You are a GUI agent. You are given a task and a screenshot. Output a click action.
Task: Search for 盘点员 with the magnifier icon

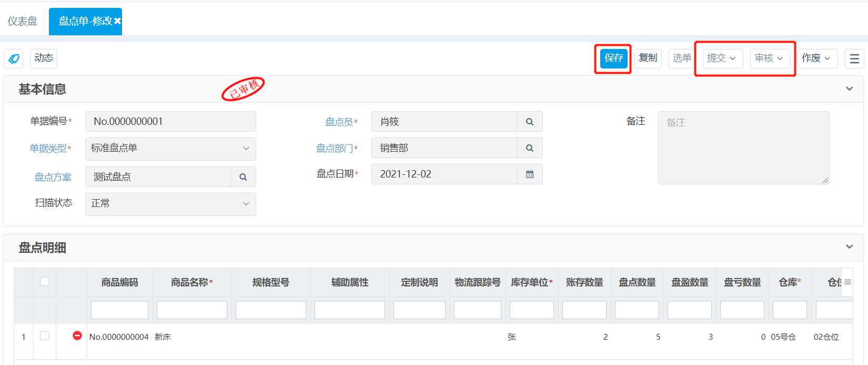(x=530, y=122)
